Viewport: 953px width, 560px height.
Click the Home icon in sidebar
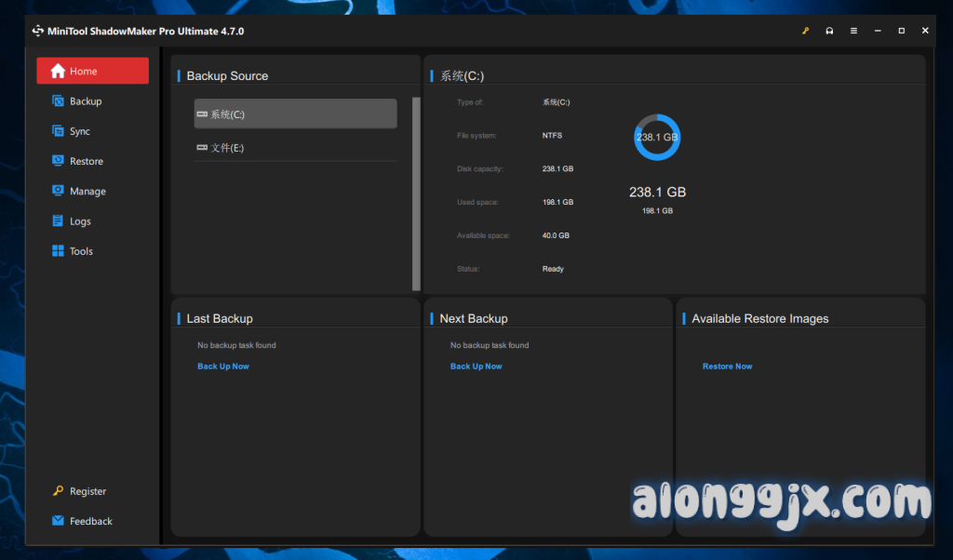pyautogui.click(x=58, y=71)
